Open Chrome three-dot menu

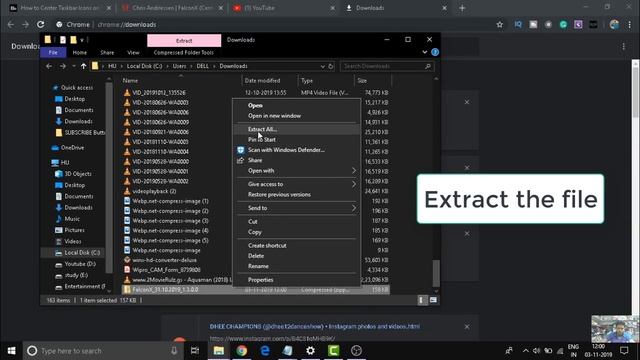pyautogui.click(x=630, y=24)
